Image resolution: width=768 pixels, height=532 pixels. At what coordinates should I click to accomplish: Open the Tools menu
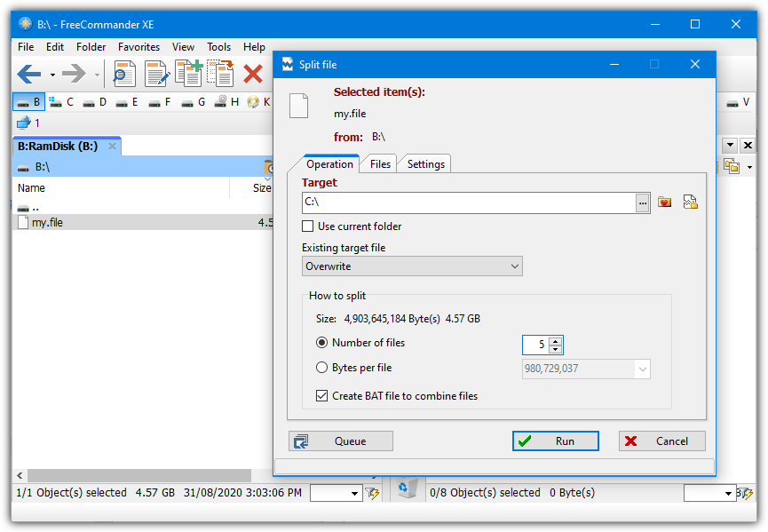219,47
